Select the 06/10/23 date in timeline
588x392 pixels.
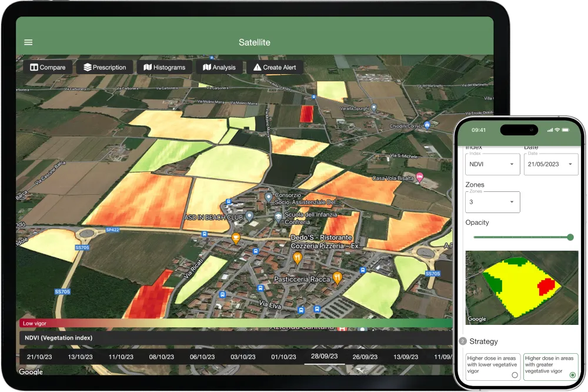[202, 357]
